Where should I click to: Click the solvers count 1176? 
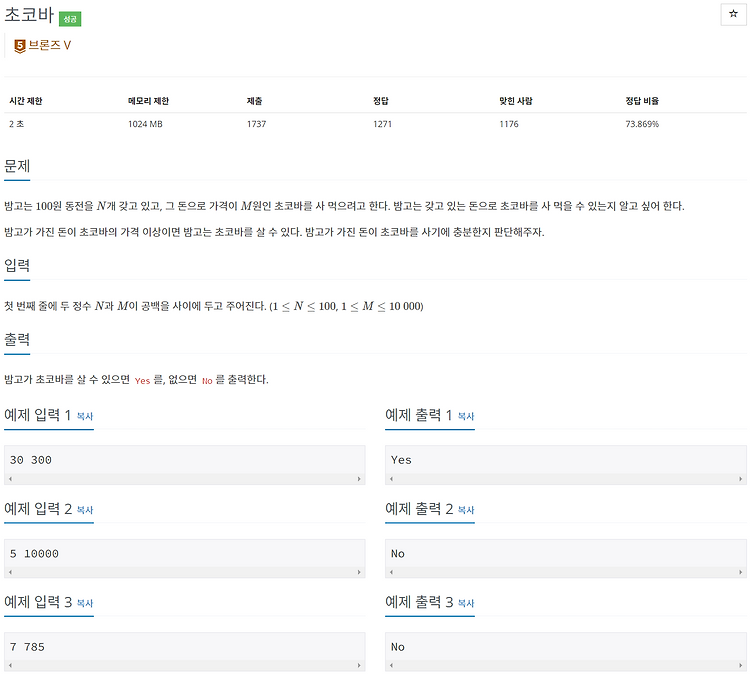click(508, 124)
